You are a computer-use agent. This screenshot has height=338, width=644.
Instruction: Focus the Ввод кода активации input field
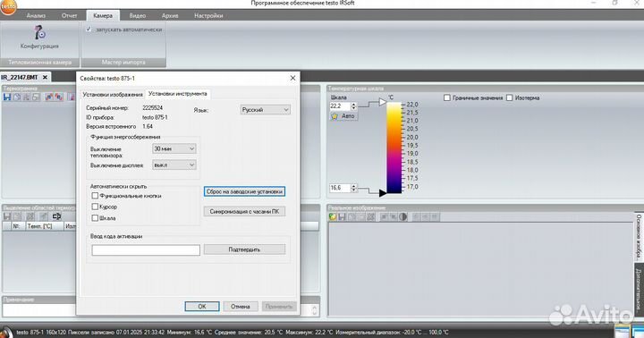click(146, 249)
